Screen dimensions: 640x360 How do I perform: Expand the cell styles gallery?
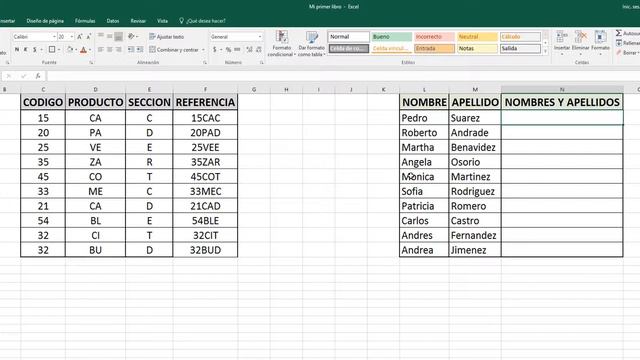coord(545,51)
